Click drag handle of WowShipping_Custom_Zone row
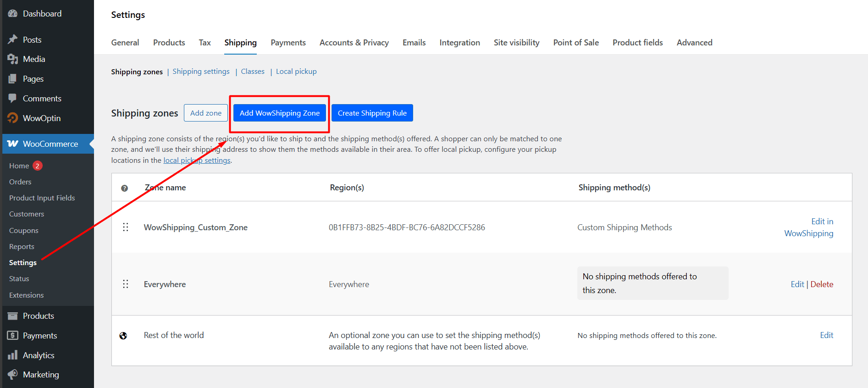868x388 pixels. 126,227
